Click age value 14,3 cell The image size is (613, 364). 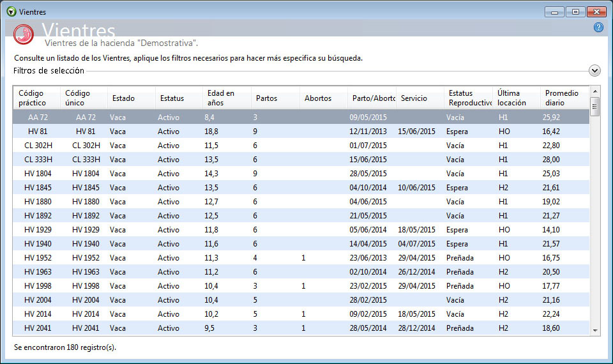211,174
